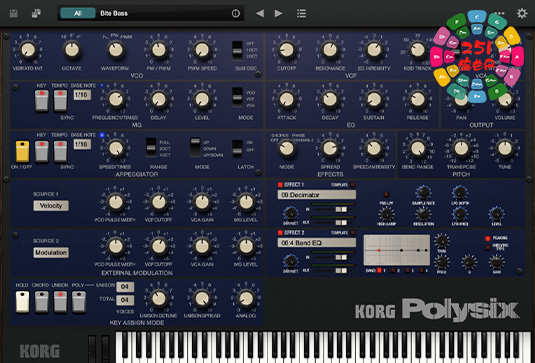Open the 06:4 Band EQ effect selector
The image size is (535, 363).
(x=317, y=243)
